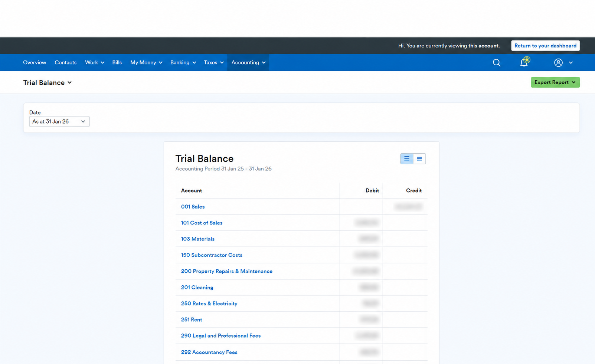Open the search magnifier icon
This screenshot has height=364, width=595.
pyautogui.click(x=496, y=63)
